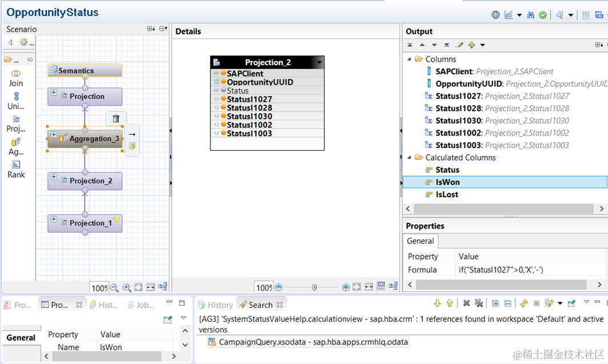Image resolution: width=608 pixels, height=364 pixels.
Task: Click the green checkmark validate icon
Action: (x=543, y=15)
